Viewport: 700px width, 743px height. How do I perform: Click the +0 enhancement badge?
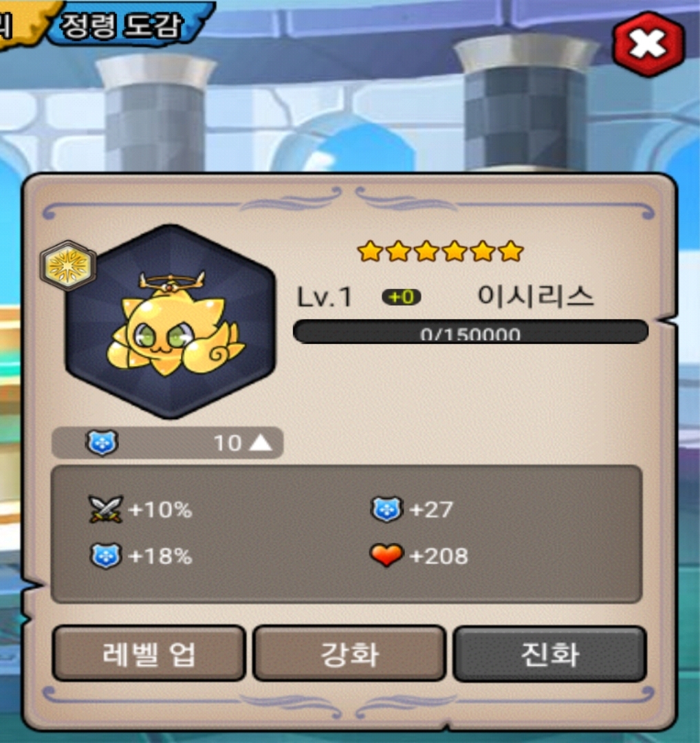(402, 297)
